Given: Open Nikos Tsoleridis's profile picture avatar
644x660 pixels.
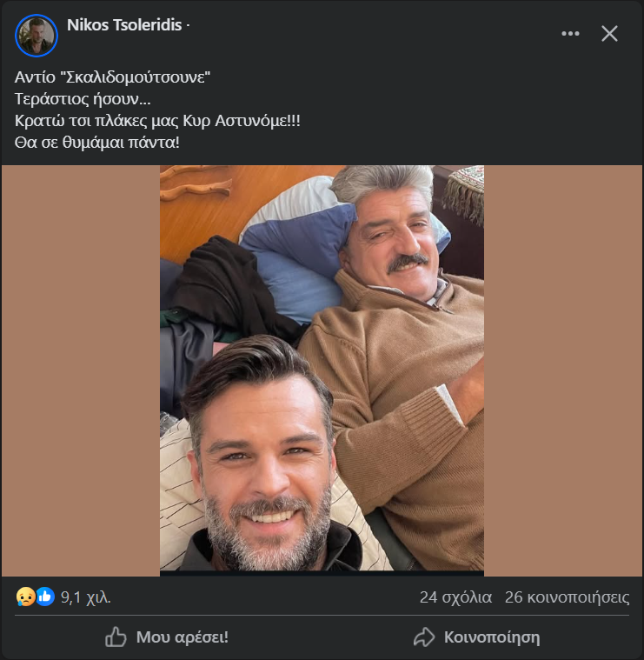Looking at the screenshot, I should pyautogui.click(x=37, y=36).
